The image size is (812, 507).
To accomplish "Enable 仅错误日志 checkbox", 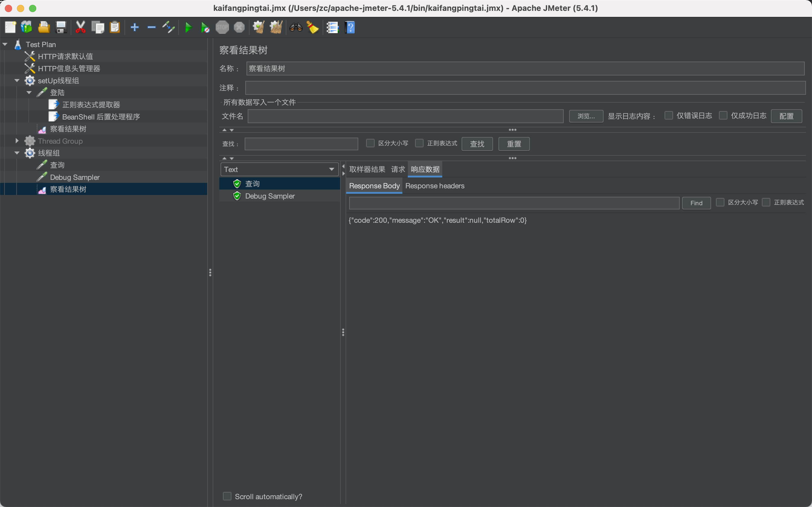I will [669, 116].
